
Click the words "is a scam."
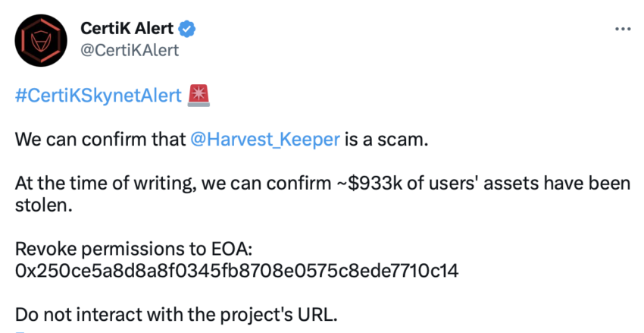tap(389, 140)
